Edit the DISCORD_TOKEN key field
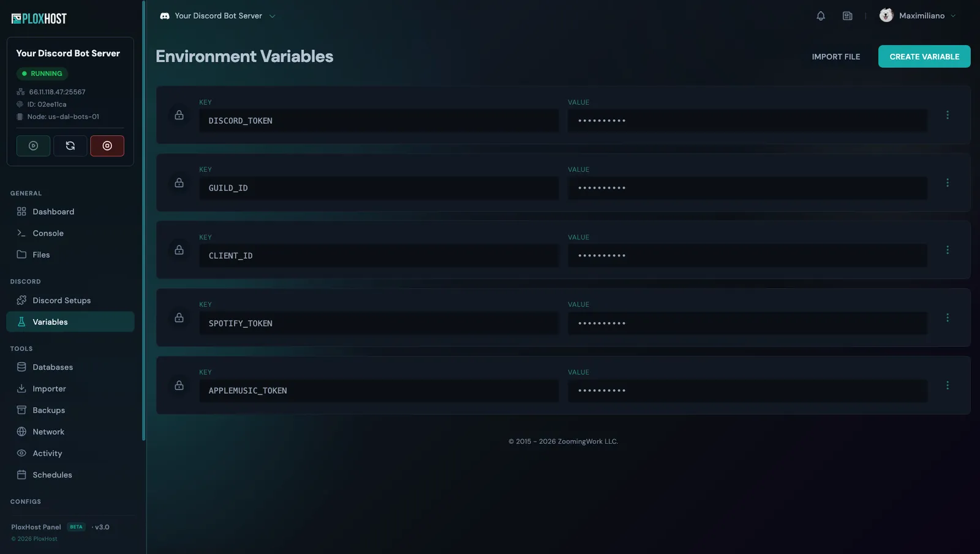The image size is (980, 554). click(x=379, y=121)
